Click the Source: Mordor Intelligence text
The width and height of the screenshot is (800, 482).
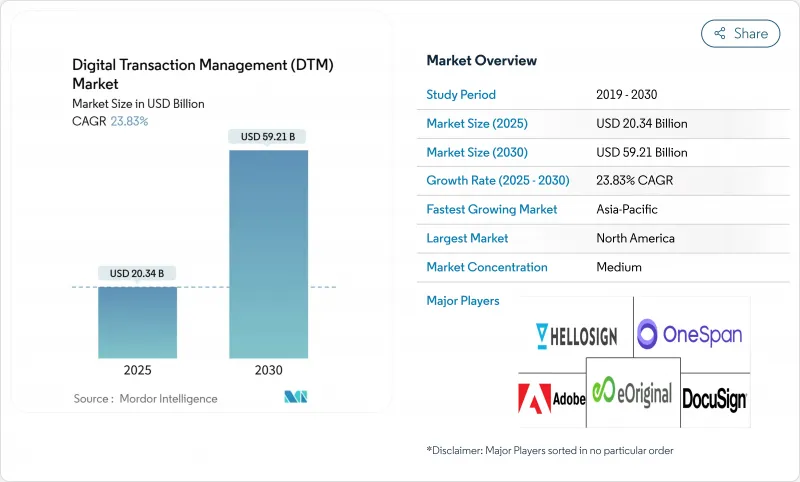[145, 398]
